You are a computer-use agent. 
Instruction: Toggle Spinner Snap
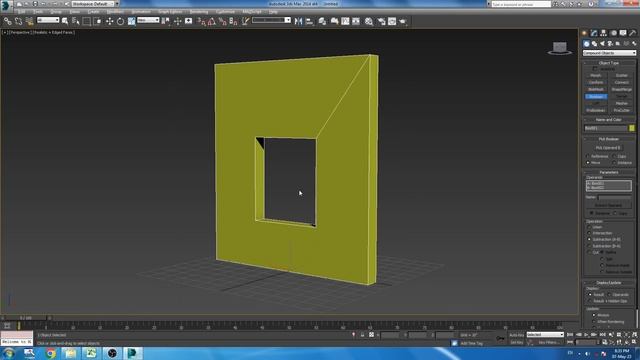point(233,21)
